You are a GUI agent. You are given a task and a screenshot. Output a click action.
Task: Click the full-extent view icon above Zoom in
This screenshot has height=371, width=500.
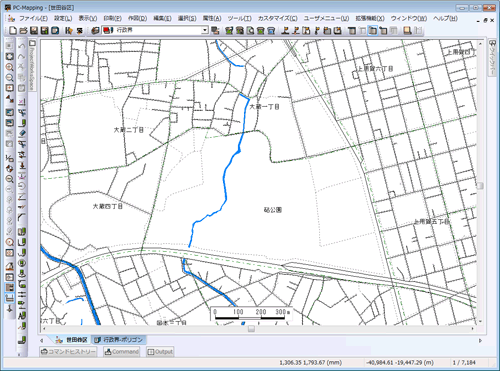click(x=10, y=56)
